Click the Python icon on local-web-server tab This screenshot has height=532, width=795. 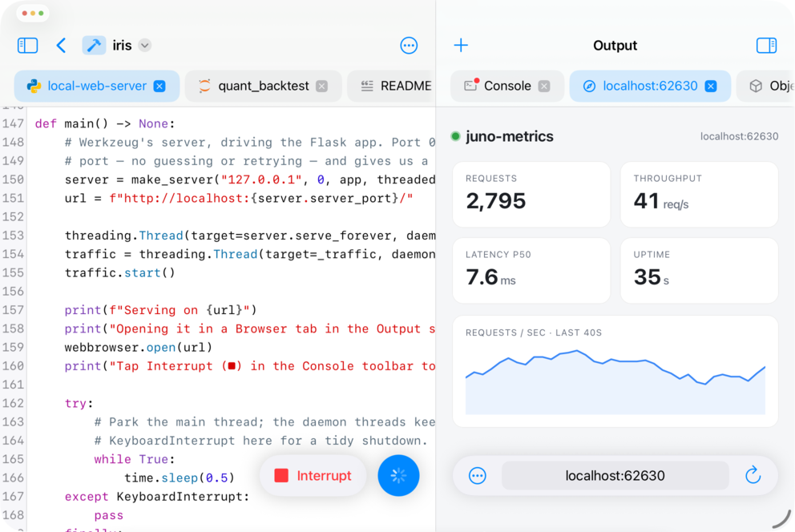point(34,87)
